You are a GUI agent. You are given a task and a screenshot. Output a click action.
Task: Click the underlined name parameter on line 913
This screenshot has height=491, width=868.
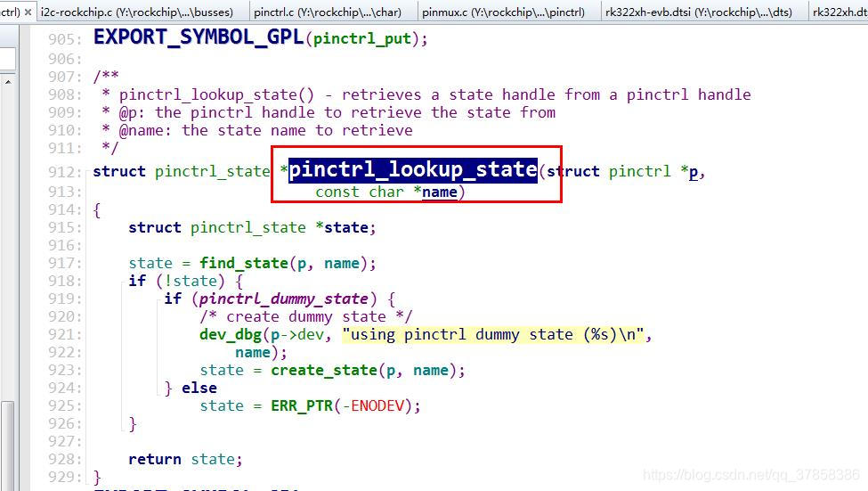[440, 192]
